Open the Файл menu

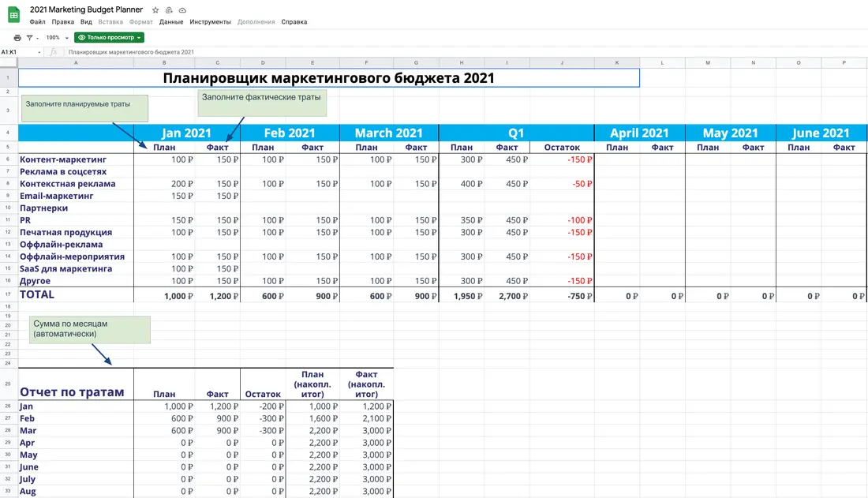click(37, 22)
